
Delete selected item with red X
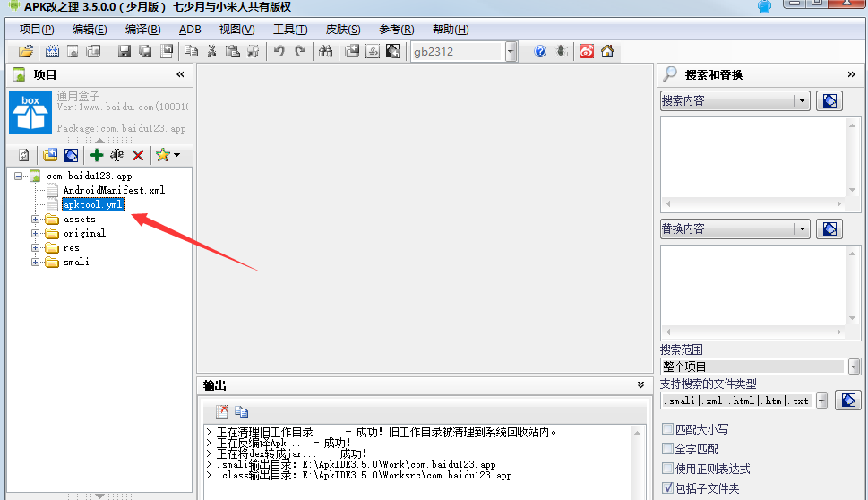pyautogui.click(x=138, y=155)
